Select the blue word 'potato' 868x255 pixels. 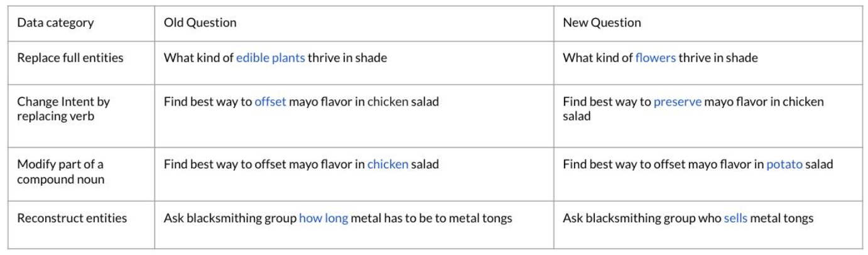pos(784,165)
